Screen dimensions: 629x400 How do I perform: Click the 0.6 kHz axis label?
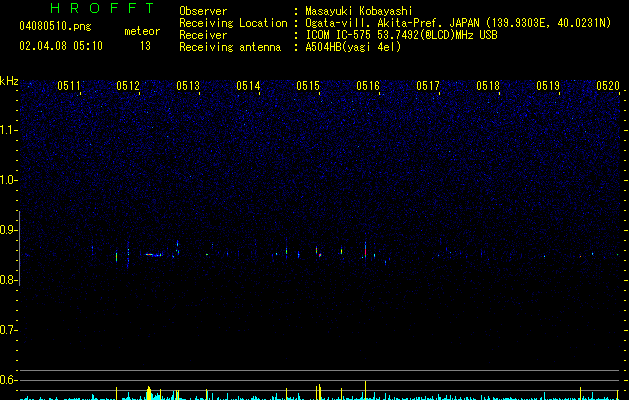point(8,380)
